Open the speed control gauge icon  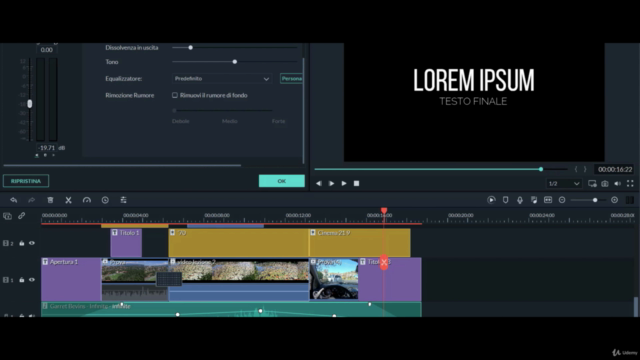tap(87, 200)
